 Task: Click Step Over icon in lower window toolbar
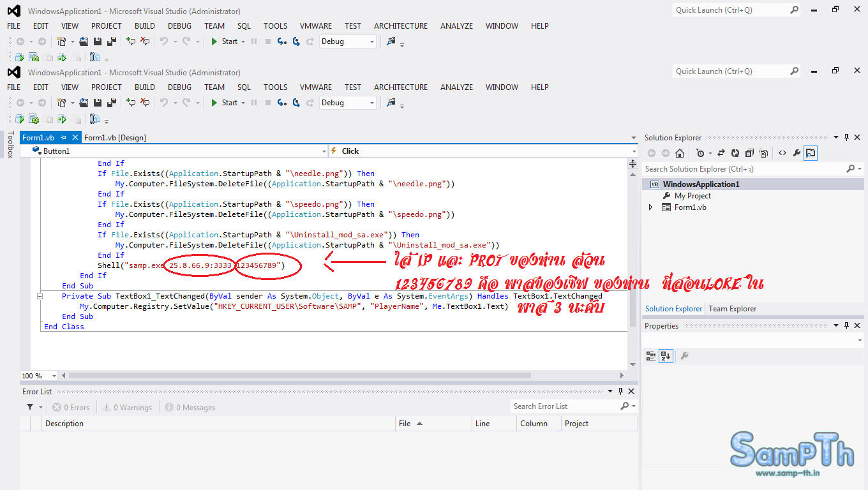tap(296, 103)
